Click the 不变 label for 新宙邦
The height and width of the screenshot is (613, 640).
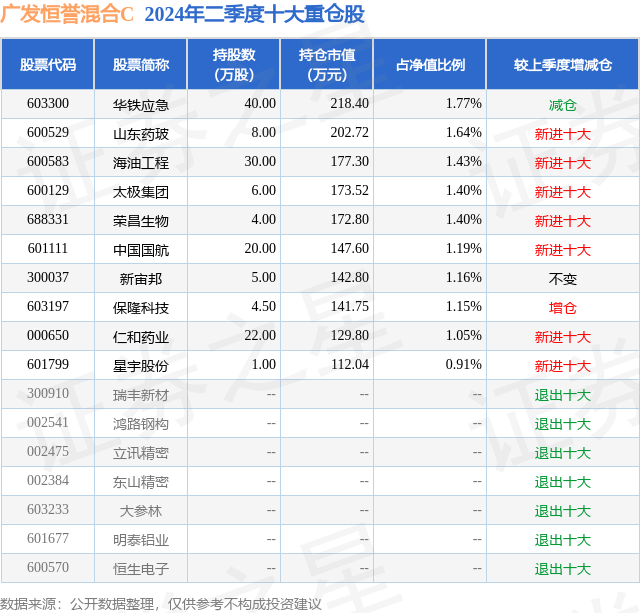562,279
